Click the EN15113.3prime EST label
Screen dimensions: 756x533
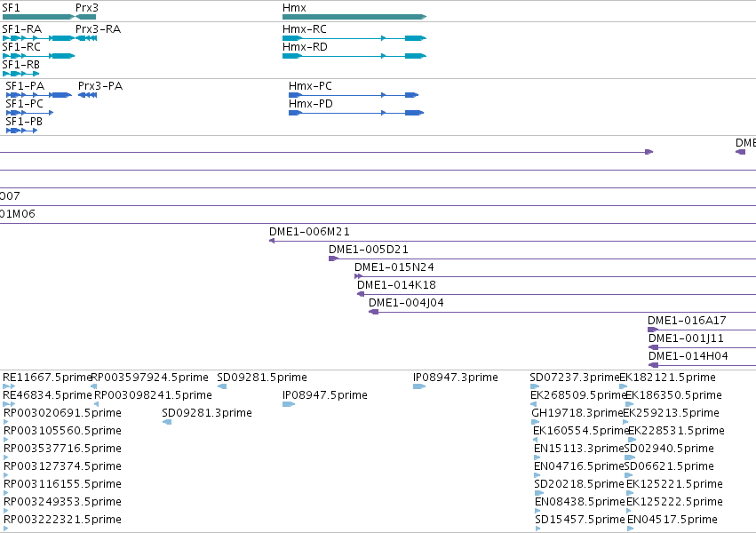579,449
